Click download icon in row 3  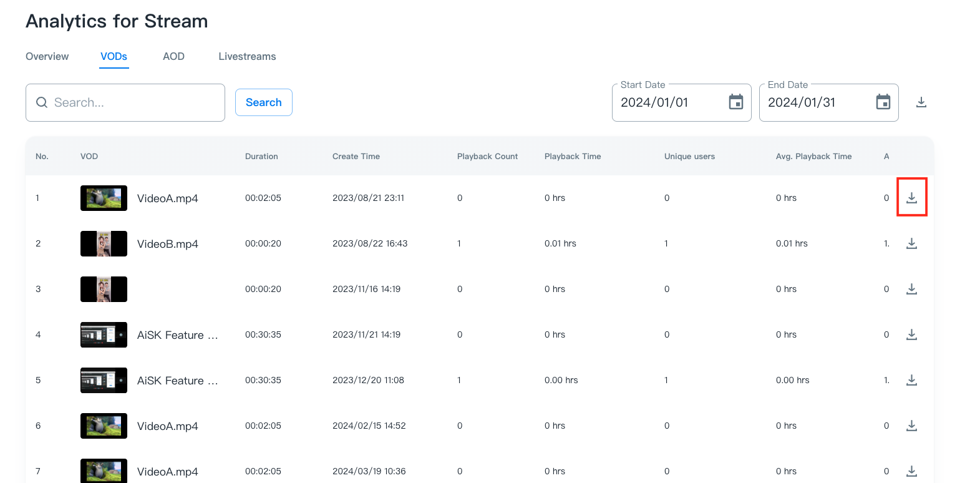[x=911, y=289]
